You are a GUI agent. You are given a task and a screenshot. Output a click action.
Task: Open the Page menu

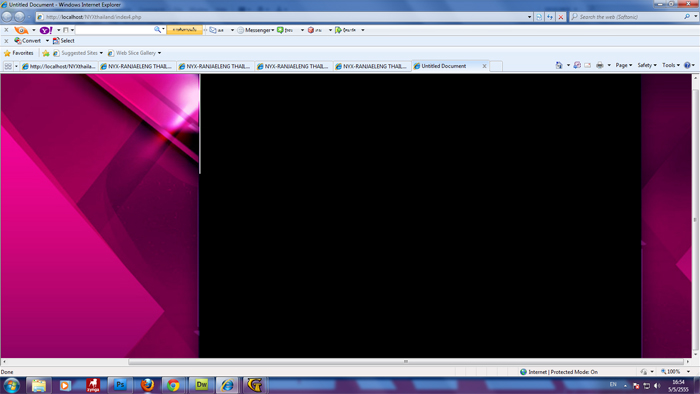click(x=624, y=65)
